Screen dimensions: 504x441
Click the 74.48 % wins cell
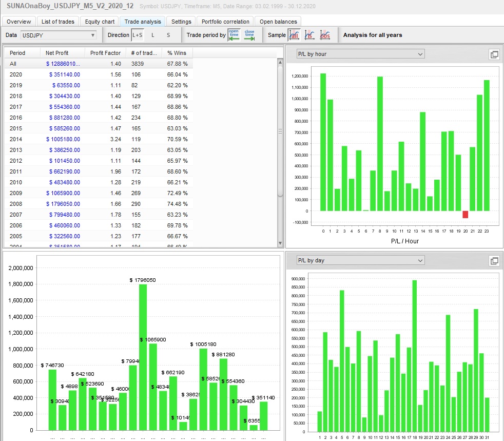pyautogui.click(x=177, y=204)
